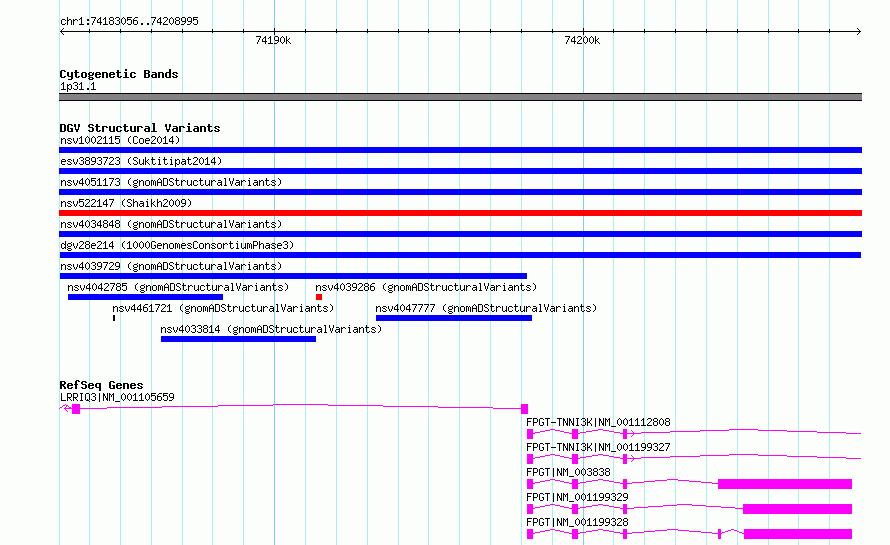This screenshot has height=545, width=890.
Task: Select the nsv4034848 gnomAD variant bar
Action: point(460,234)
